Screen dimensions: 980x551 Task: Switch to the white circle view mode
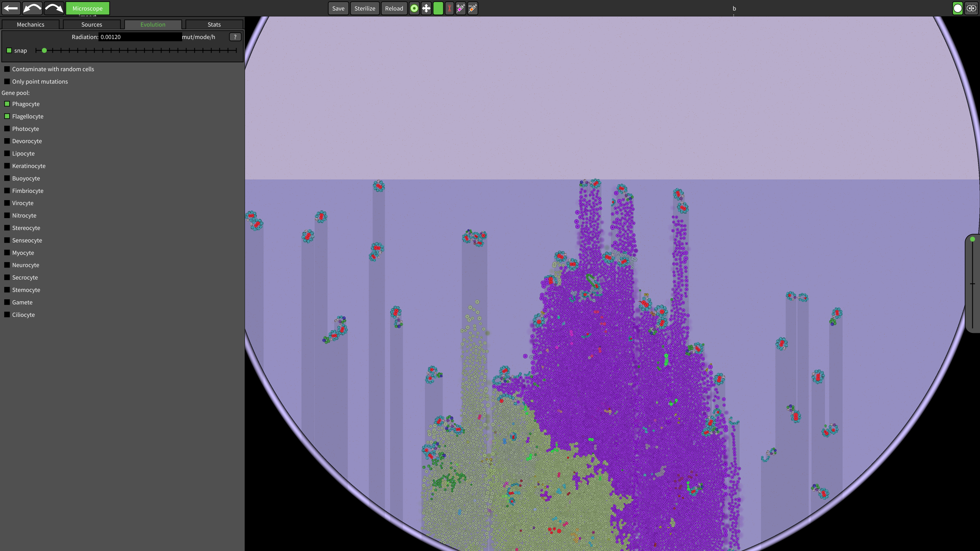tap(957, 8)
